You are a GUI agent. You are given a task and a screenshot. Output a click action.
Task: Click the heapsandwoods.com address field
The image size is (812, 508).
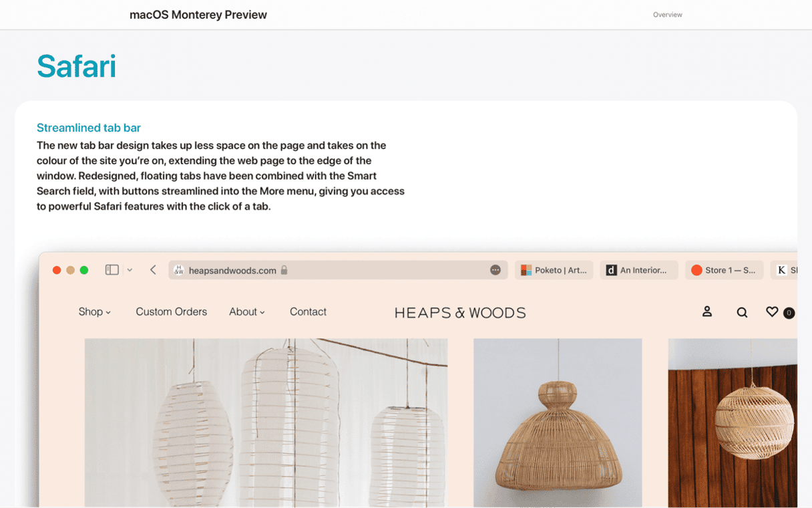pyautogui.click(x=338, y=270)
